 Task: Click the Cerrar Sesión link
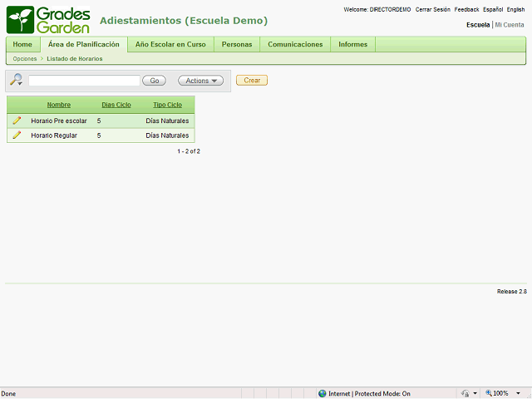coord(432,9)
